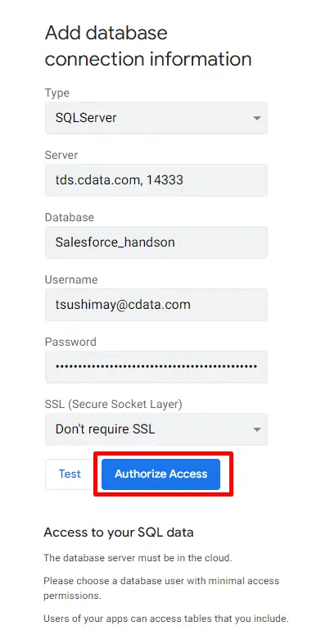Click the note about minimal access permissions
The width and height of the screenshot is (330, 644).
coord(161,588)
